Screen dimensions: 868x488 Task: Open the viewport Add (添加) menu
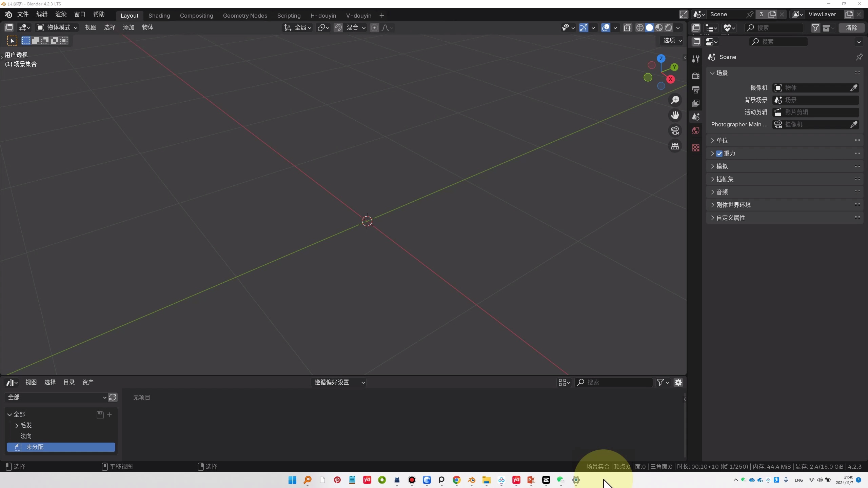point(129,27)
